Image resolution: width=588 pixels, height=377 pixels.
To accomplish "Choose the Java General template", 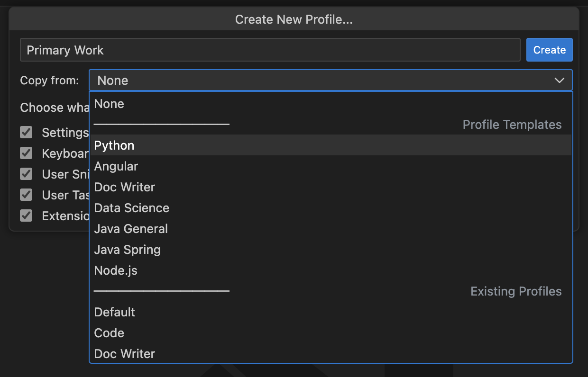I will tap(131, 229).
